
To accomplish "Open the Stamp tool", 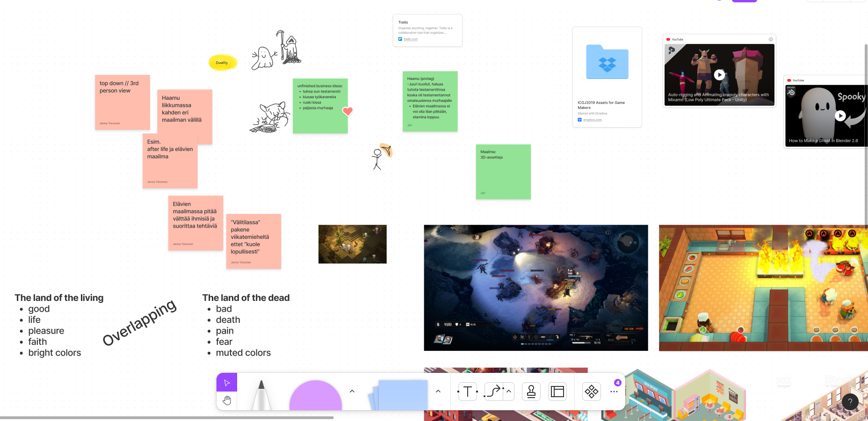I will coord(531,392).
